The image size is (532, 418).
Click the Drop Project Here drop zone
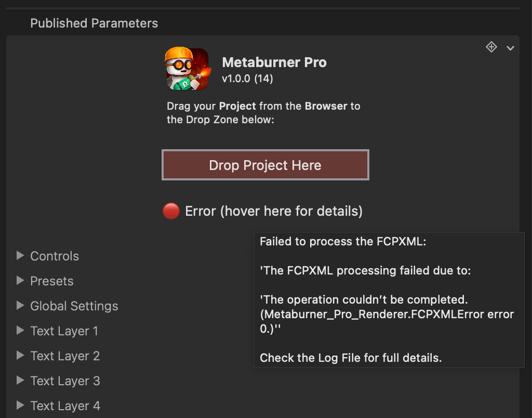[x=265, y=165]
